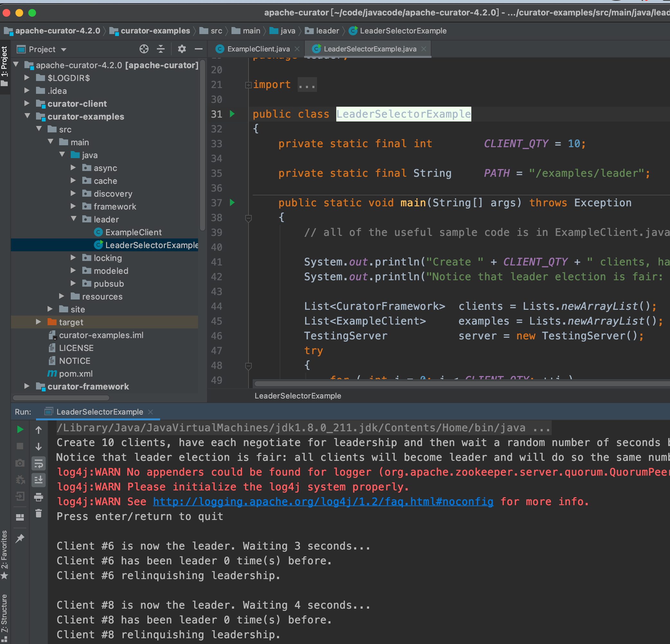Clear console with the trash icon
The image size is (670, 644).
39,513
